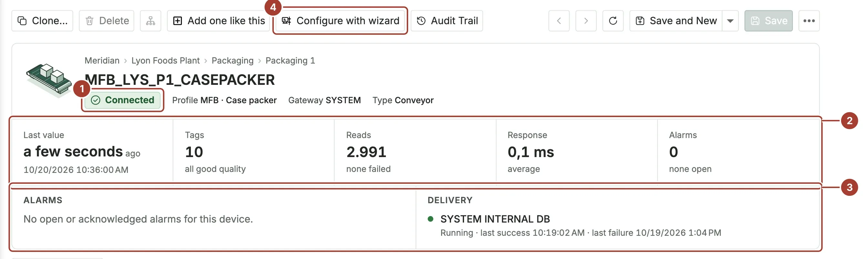Screen dimensions: 868x259
Task: Navigate to Meridian breadcrumb
Action: pos(102,61)
